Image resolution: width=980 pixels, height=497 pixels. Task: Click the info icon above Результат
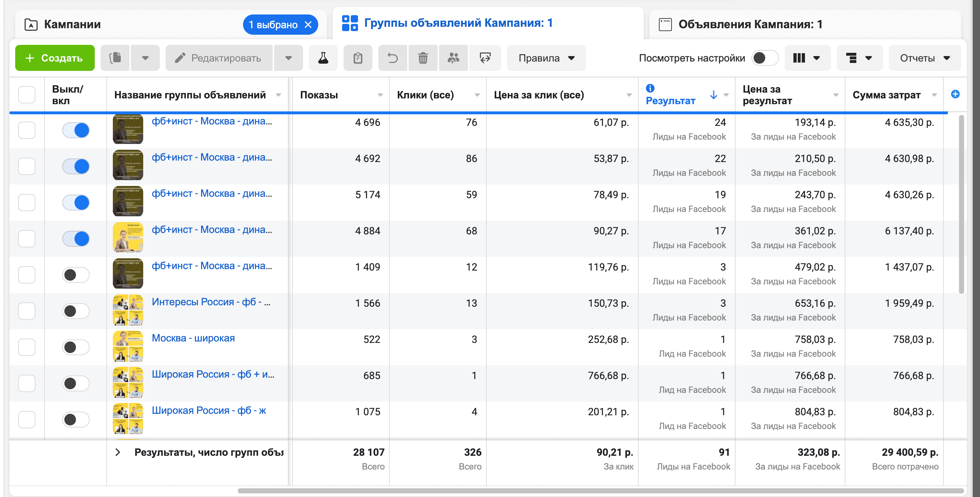650,88
